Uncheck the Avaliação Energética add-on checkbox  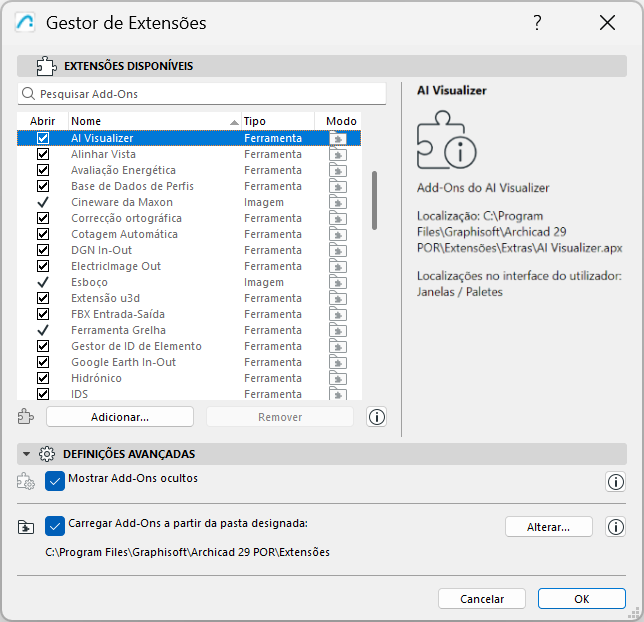pyautogui.click(x=43, y=170)
